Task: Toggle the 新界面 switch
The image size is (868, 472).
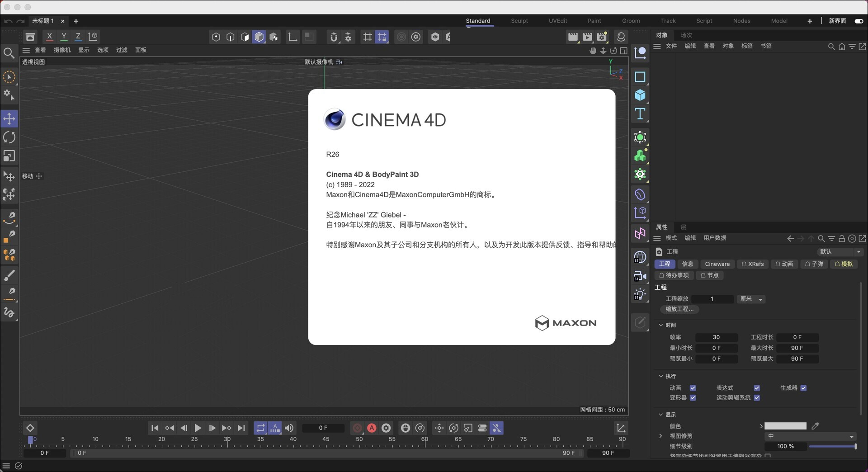Action: coord(859,21)
